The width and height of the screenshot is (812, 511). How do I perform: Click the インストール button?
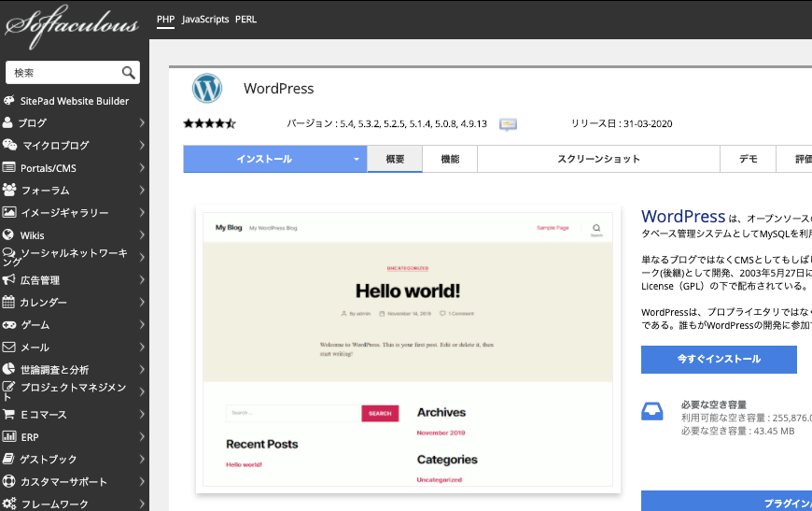[x=275, y=159]
